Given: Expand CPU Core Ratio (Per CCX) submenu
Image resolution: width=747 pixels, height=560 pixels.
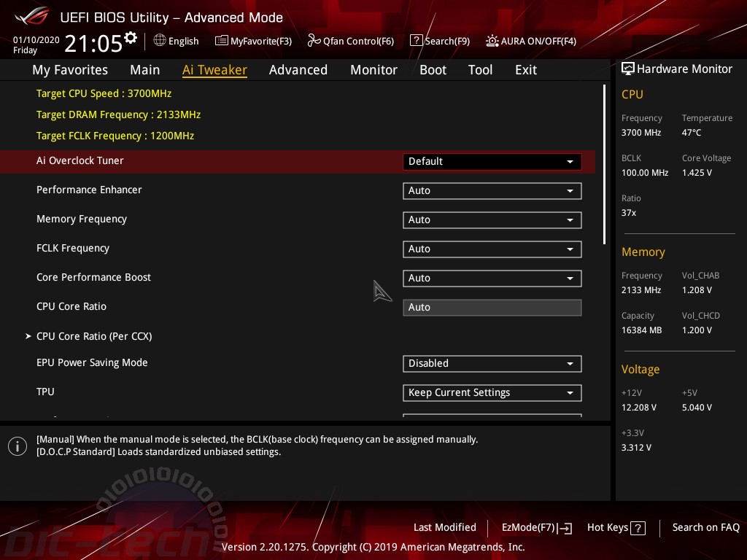Looking at the screenshot, I should (x=94, y=336).
